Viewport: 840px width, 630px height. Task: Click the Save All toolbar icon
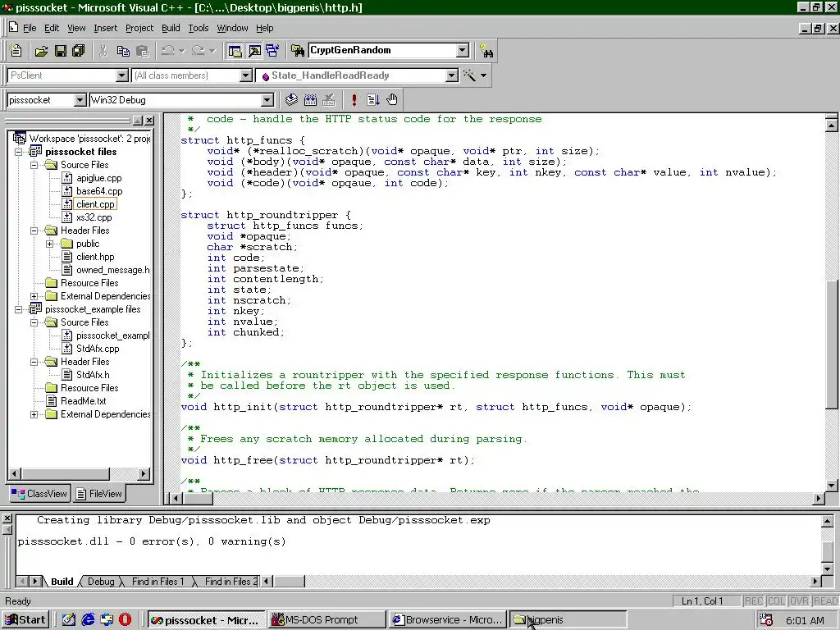tap(79, 51)
